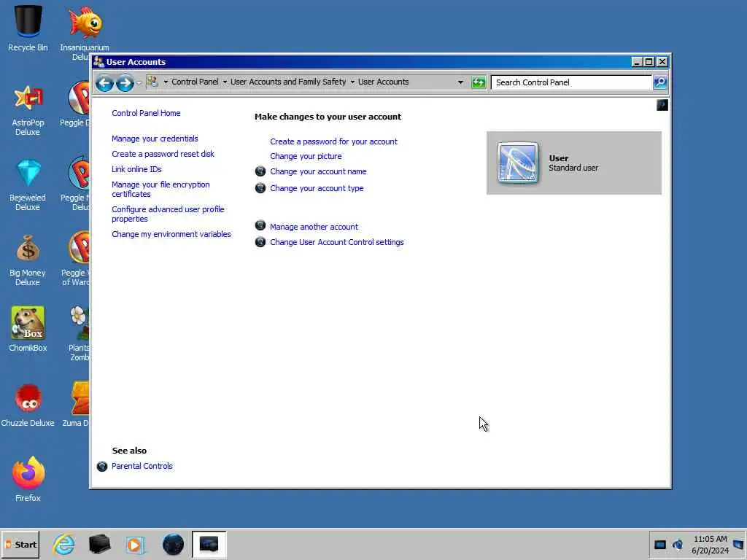Click Change your picture link
The image size is (747, 560).
pos(306,156)
